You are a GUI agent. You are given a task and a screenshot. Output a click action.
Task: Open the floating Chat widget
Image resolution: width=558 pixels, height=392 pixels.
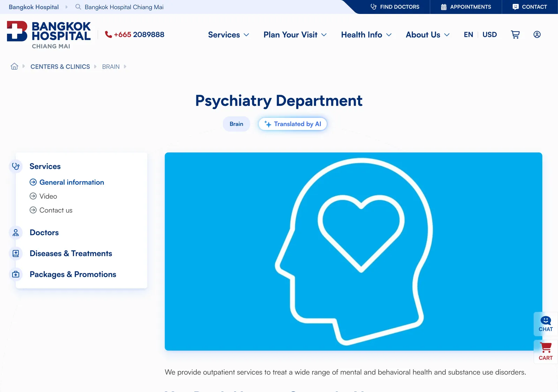pyautogui.click(x=545, y=324)
